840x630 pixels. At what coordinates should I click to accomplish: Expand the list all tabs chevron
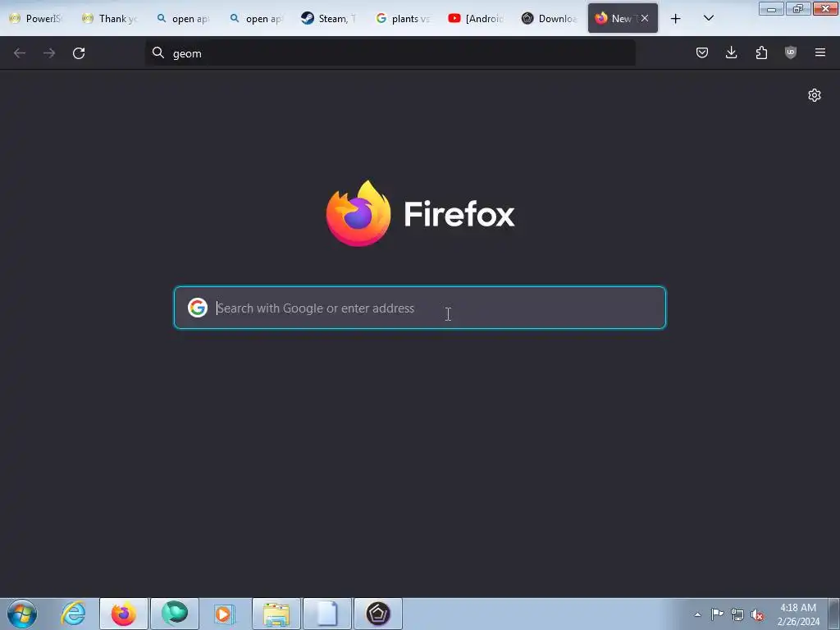click(x=708, y=18)
